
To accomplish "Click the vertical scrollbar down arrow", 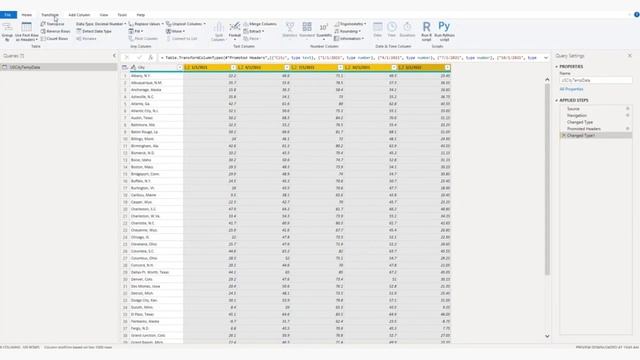I will coord(547,336).
